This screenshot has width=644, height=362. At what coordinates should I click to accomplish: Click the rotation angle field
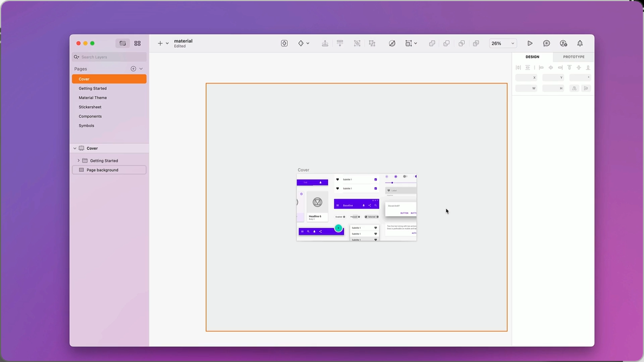pos(580,77)
